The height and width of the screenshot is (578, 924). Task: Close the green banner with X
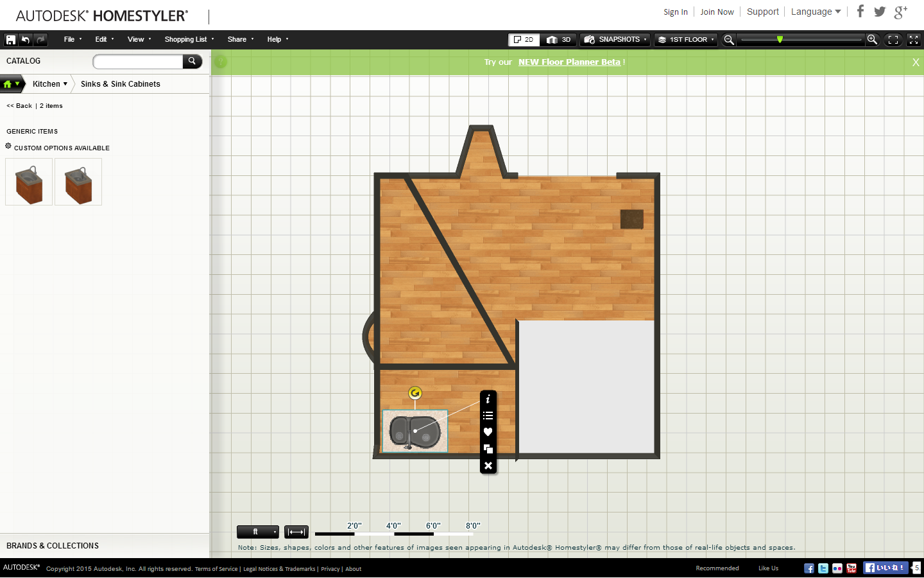[x=916, y=62]
